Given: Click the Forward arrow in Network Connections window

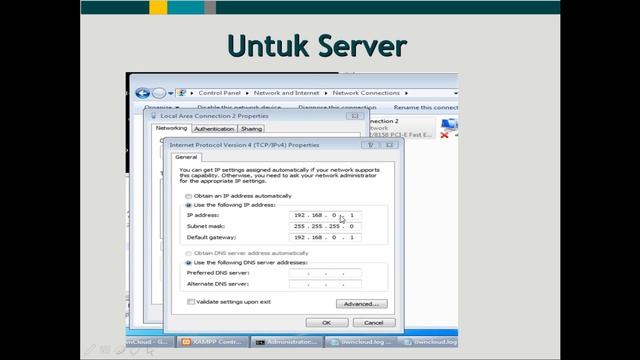Looking at the screenshot, I should tap(159, 93).
